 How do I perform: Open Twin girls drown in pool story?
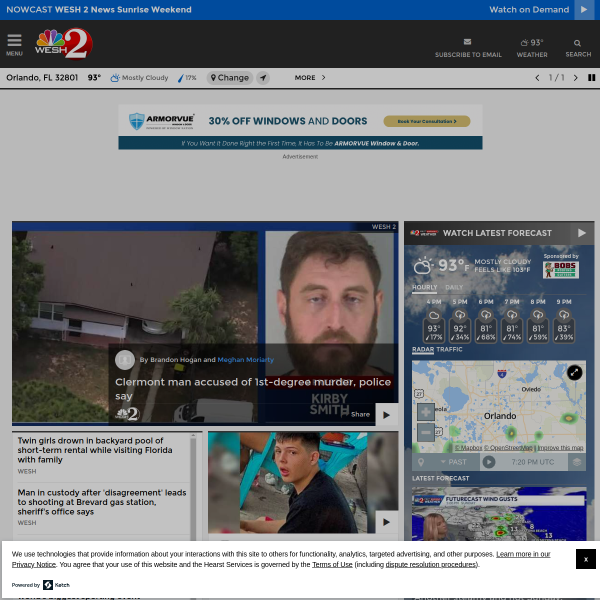[x=95, y=450]
